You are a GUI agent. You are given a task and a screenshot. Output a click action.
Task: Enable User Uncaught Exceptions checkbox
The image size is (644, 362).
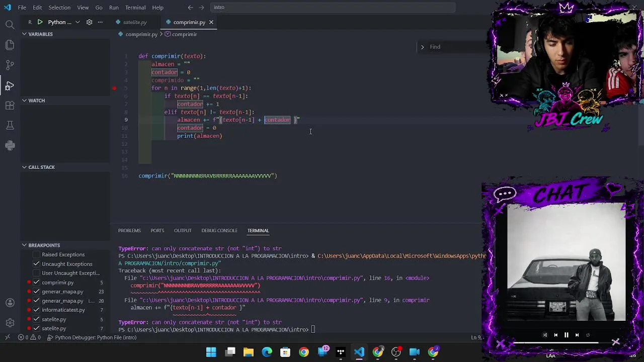36,273
